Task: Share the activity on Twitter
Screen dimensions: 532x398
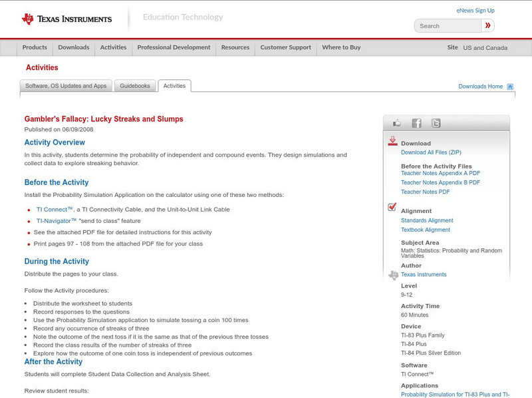Action: 436,123
